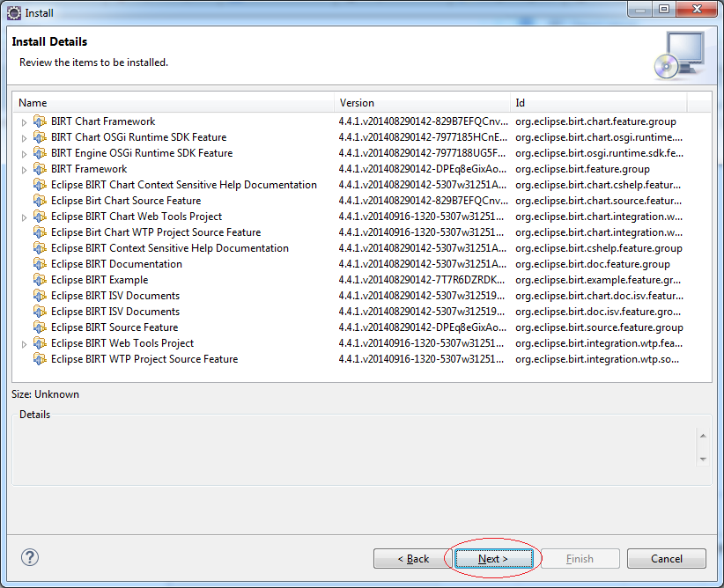
Task: Click the id 'org.eclipse.birt.feature.group'
Action: 582,169
